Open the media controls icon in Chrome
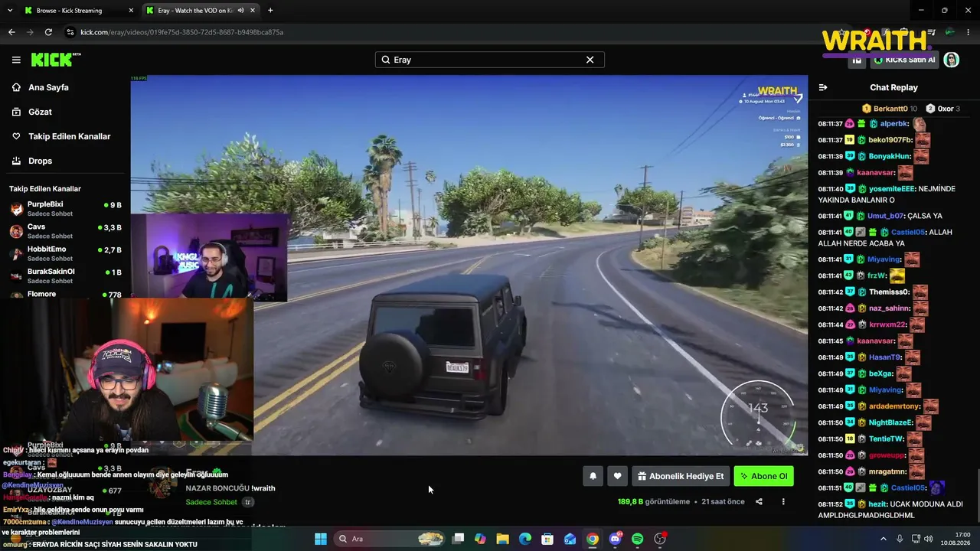The width and height of the screenshot is (980, 551). click(x=932, y=32)
